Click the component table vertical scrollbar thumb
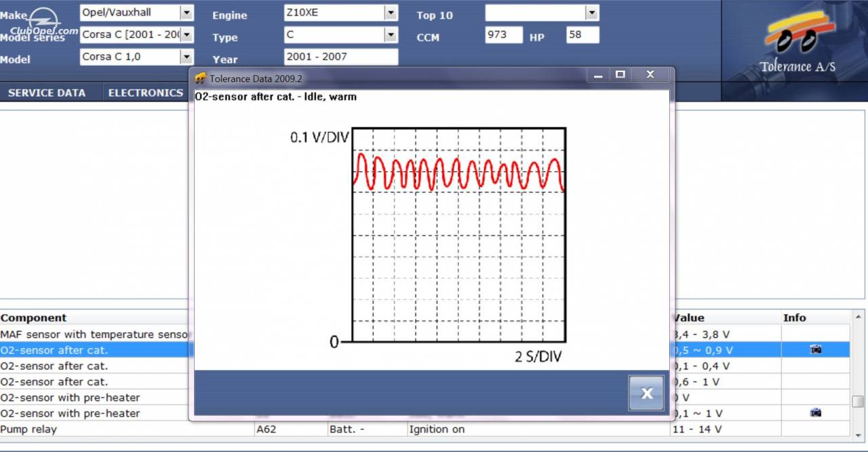Image resolution: width=868 pixels, height=452 pixels. [x=858, y=402]
